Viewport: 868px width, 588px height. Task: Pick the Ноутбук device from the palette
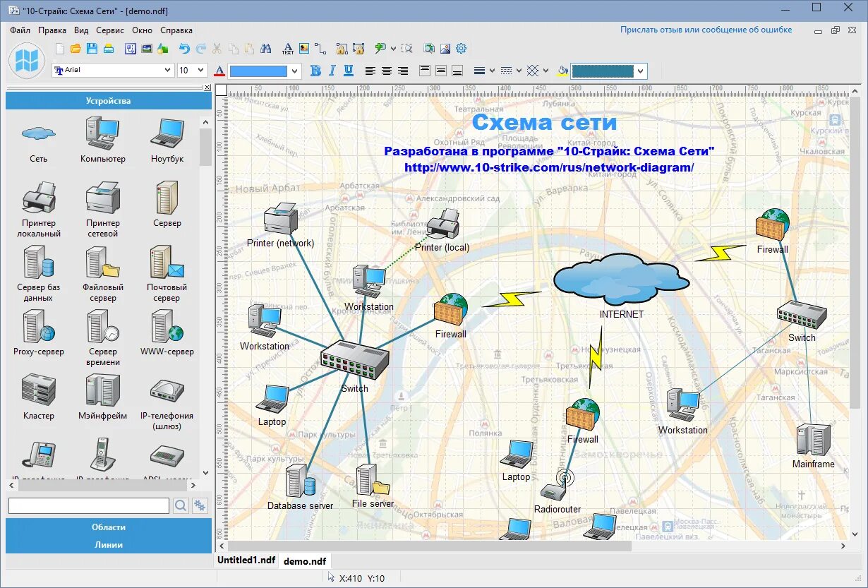(x=167, y=140)
